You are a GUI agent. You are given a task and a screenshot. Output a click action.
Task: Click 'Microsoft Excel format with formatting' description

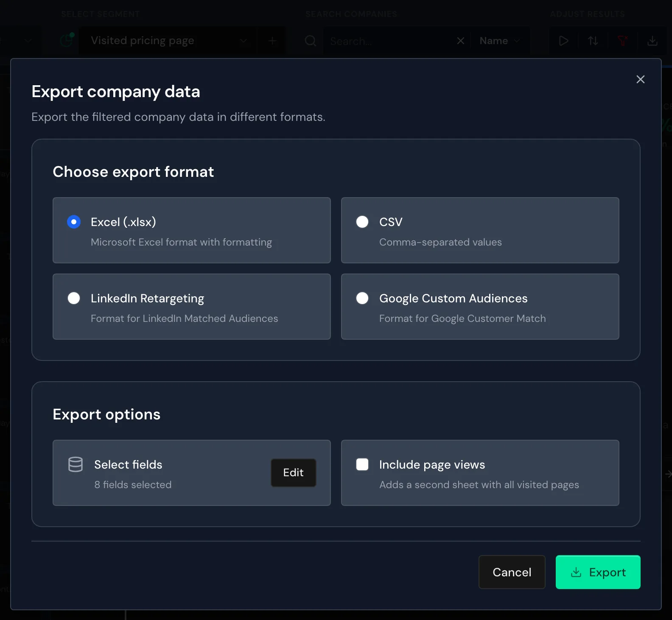point(181,242)
